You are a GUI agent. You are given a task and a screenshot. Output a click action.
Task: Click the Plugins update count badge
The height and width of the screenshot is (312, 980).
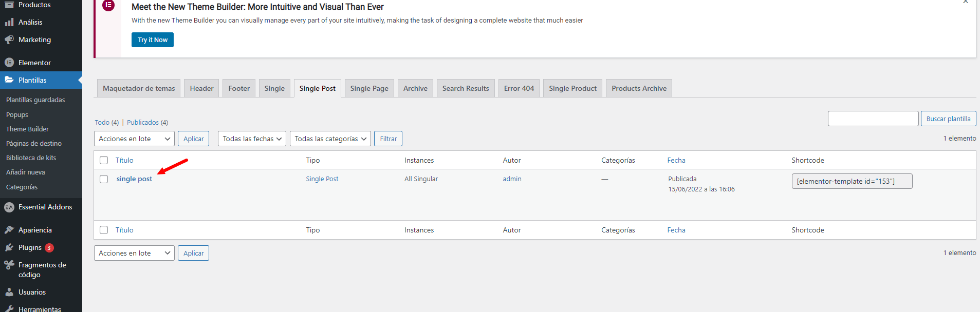pos(49,248)
